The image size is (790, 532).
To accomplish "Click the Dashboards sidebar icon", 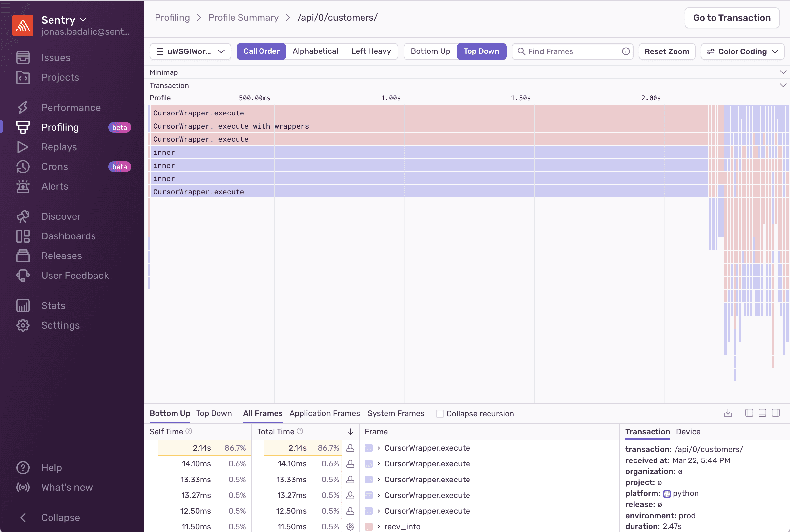I will click(x=22, y=236).
